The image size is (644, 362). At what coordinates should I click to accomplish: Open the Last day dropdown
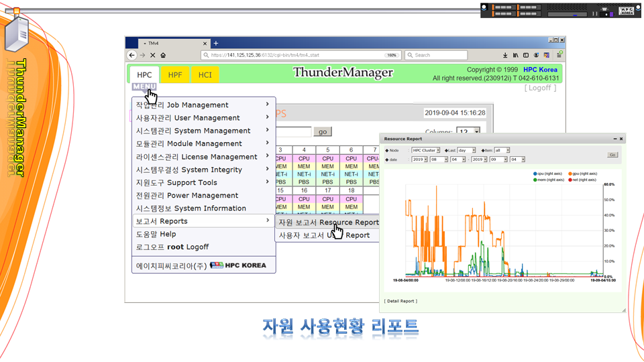pos(466,150)
